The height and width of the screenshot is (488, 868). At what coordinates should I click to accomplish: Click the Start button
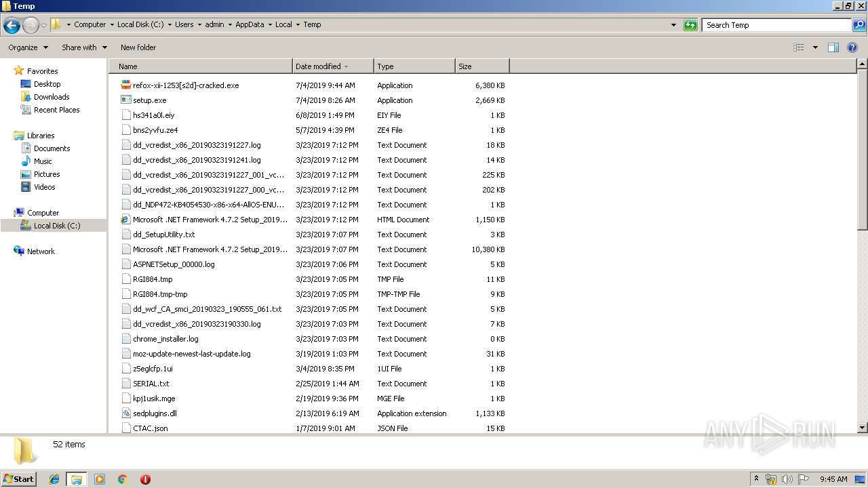[19, 479]
